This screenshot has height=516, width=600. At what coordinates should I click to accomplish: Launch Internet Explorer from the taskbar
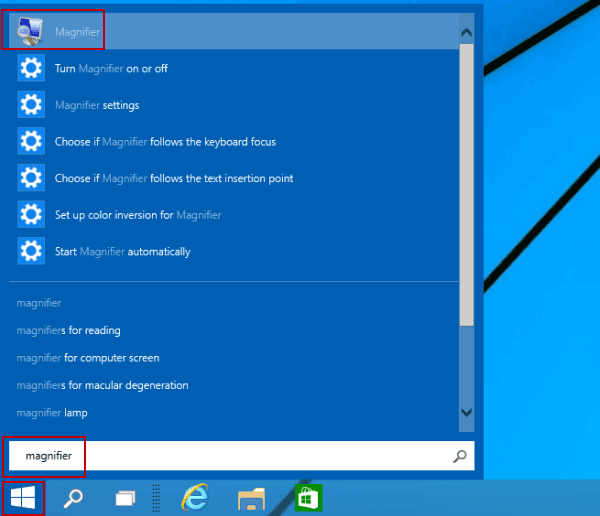point(195,497)
